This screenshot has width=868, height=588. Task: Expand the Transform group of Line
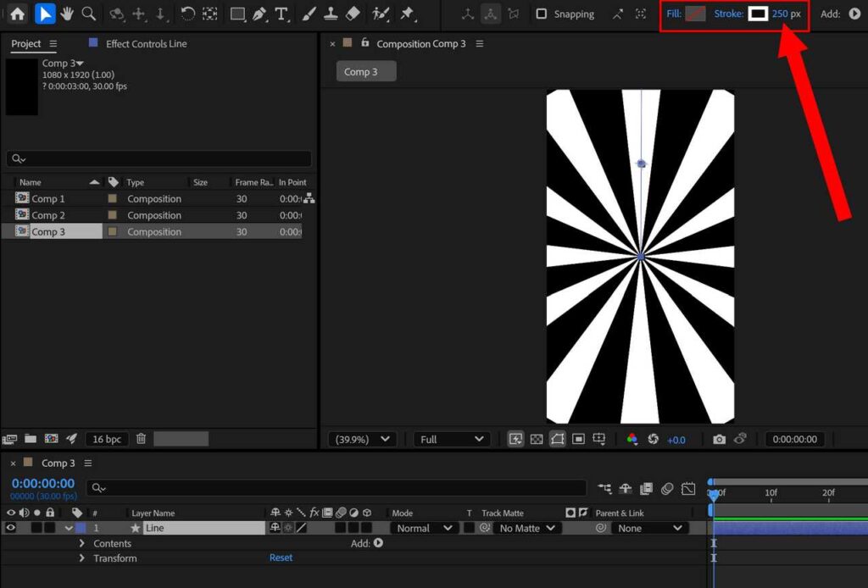82,558
